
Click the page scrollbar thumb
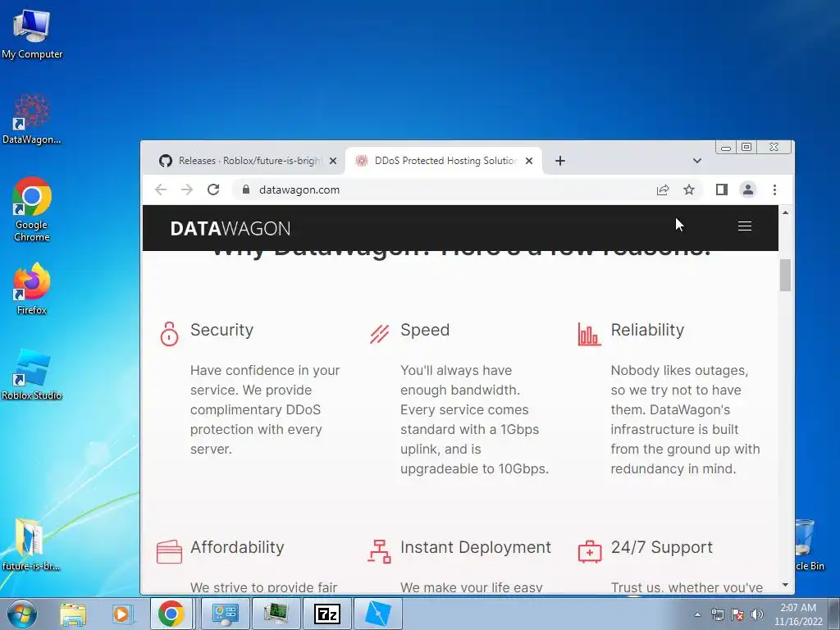pos(785,276)
